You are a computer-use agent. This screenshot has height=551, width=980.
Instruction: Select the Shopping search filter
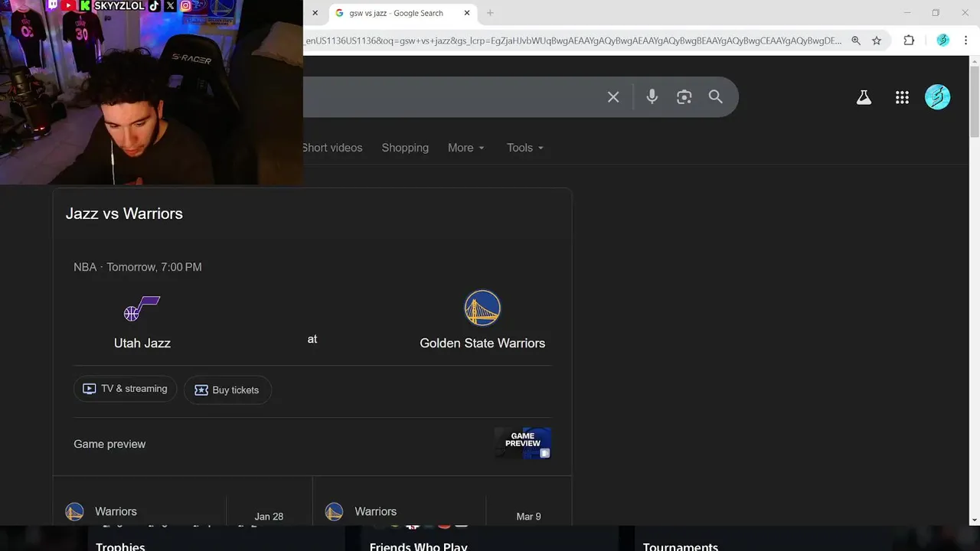pos(405,148)
